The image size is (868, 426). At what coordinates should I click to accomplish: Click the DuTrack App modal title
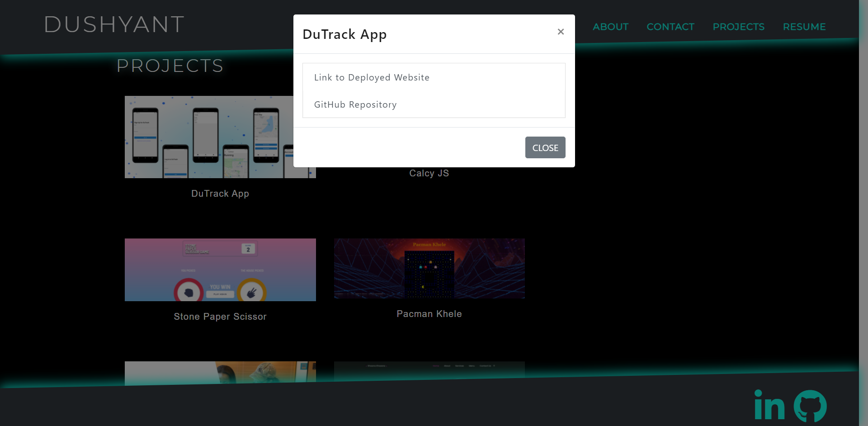[345, 34]
